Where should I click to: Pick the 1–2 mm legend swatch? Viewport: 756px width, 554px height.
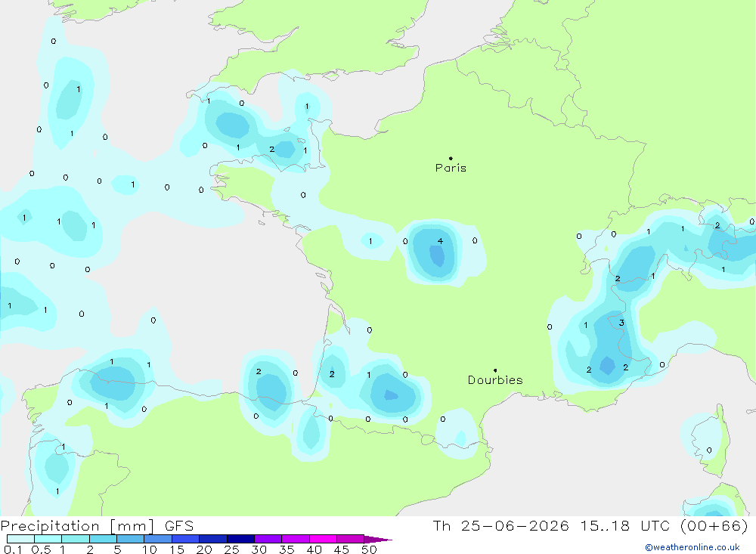click(76, 539)
